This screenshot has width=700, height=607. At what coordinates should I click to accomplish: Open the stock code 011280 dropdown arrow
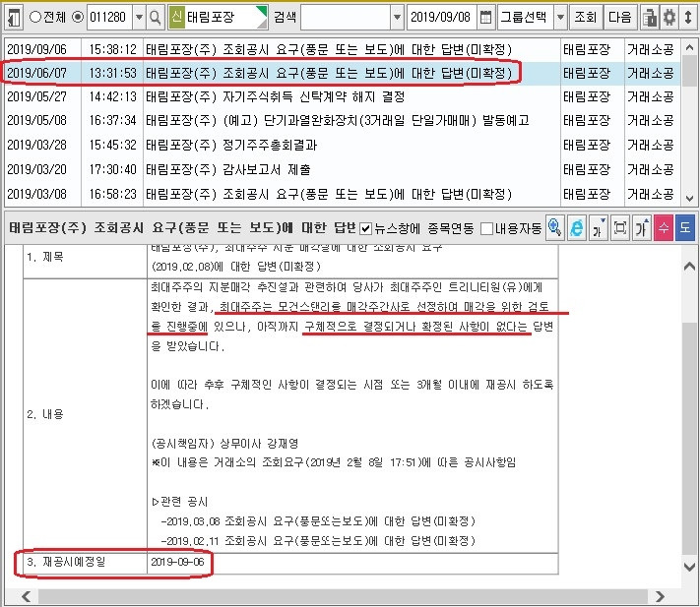pyautogui.click(x=139, y=18)
